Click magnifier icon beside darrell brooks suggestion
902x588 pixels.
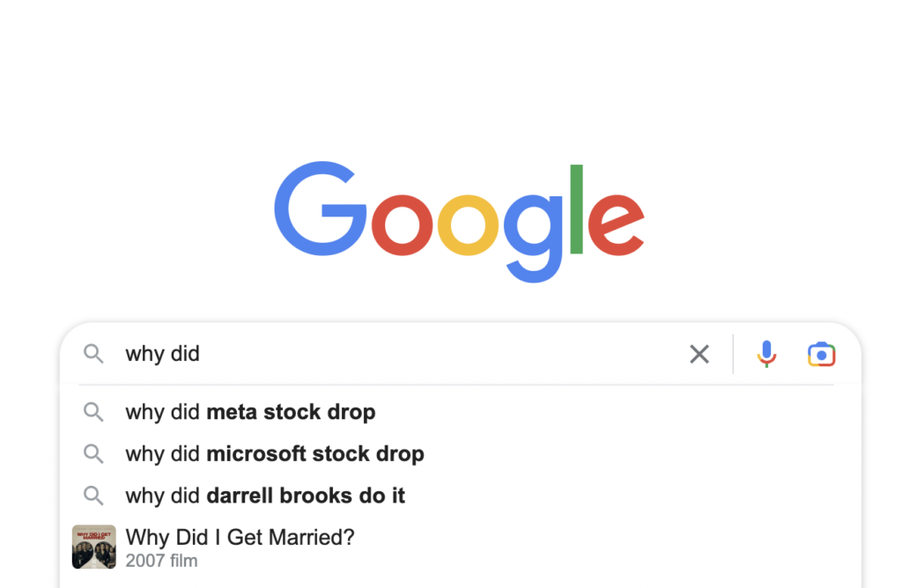(93, 496)
